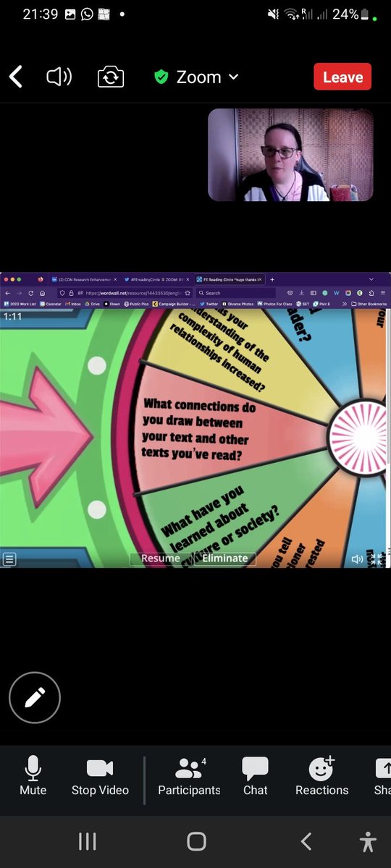
Task: Open the Calendar bookmark
Action: tap(51, 305)
